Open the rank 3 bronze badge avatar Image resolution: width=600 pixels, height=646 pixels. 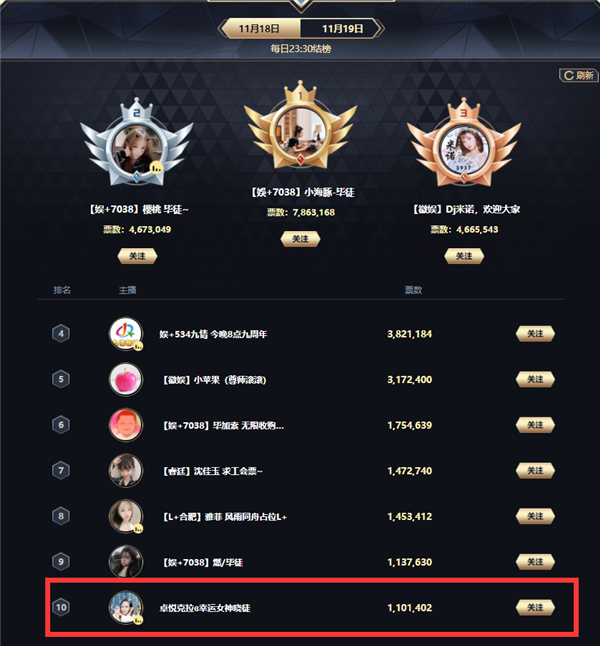click(464, 150)
